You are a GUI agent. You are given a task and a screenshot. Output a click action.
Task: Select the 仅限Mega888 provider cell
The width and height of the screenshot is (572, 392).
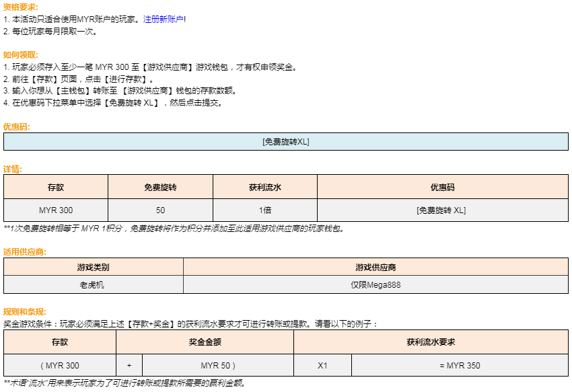pyautogui.click(x=376, y=284)
